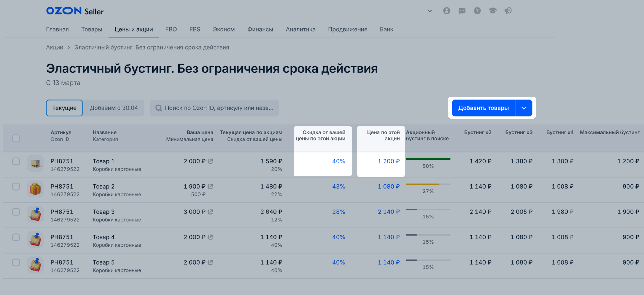Viewport: 644px width, 295px height.
Task: Open the Цены и акции tab
Action: tap(134, 30)
